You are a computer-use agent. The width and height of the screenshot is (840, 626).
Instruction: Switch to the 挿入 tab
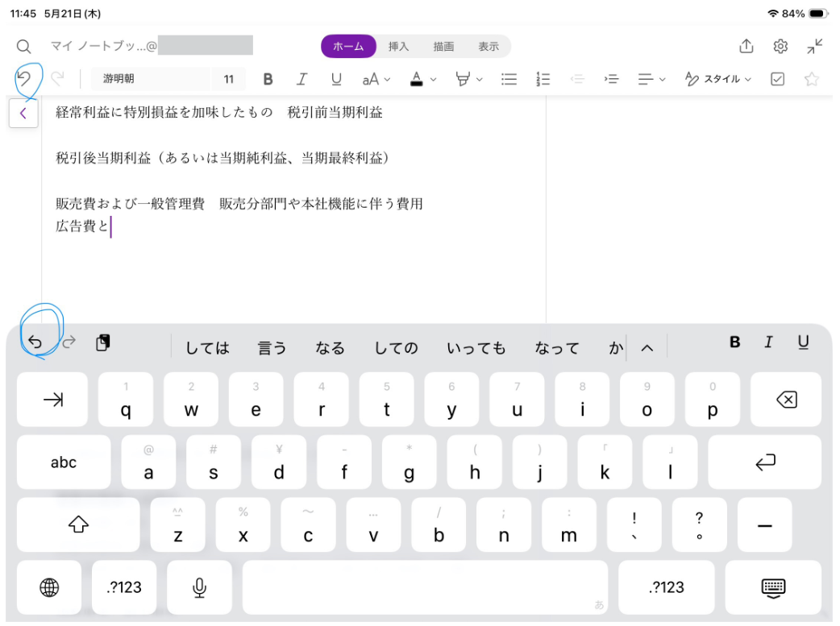[398, 47]
